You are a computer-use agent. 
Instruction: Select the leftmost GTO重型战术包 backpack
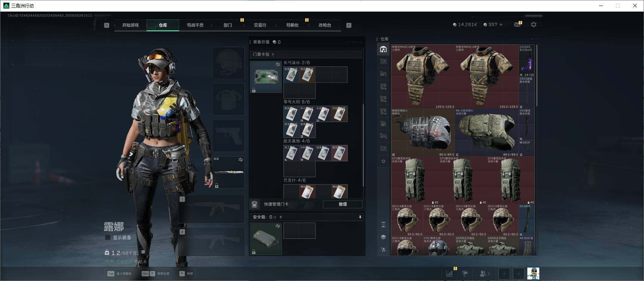pos(415,180)
